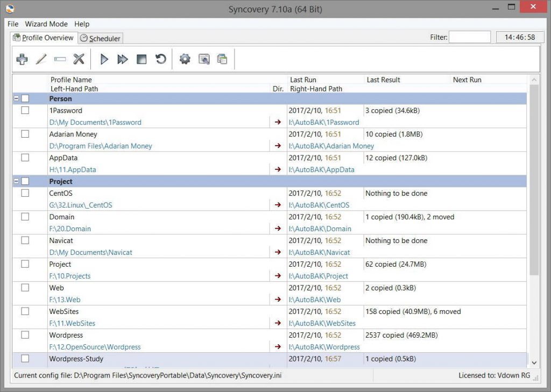Click the D:\My Documents\1Password path
This screenshot has width=551, height=392.
click(x=95, y=122)
